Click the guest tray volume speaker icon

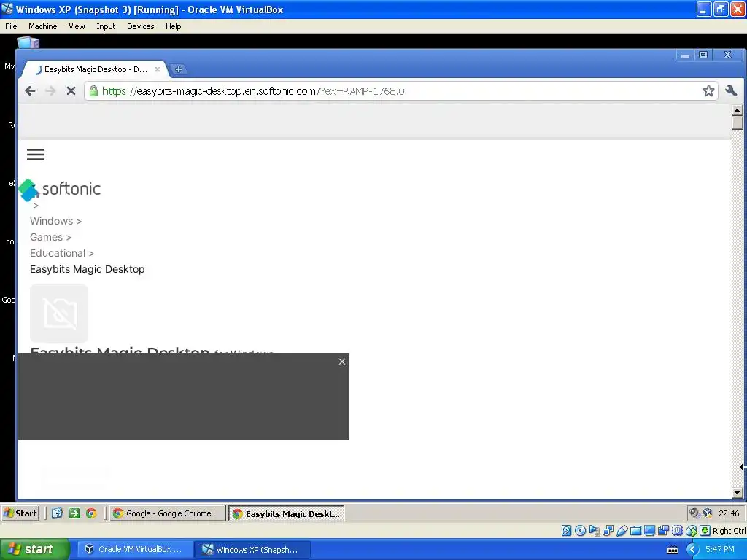694,513
